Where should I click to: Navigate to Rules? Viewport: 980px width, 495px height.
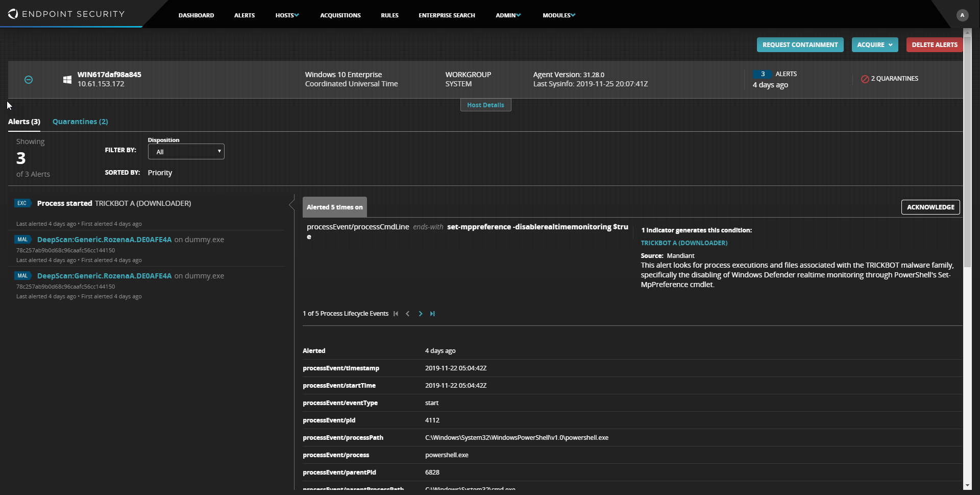389,15
